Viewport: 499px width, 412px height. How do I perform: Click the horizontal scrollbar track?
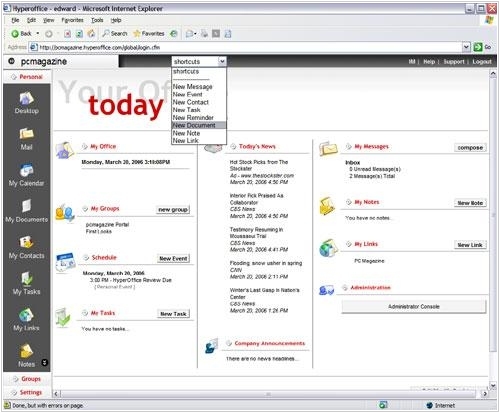click(268, 394)
